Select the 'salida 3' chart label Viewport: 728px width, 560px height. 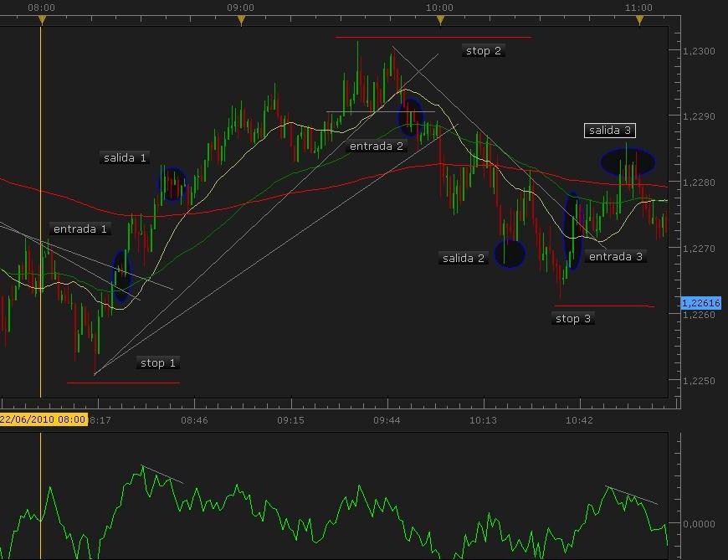pyautogui.click(x=610, y=131)
